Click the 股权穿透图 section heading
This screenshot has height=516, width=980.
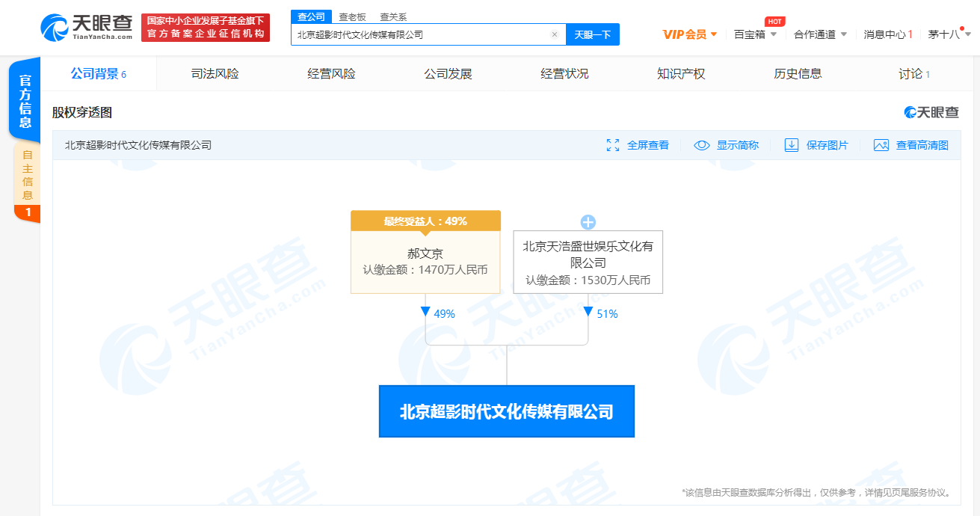point(82,113)
